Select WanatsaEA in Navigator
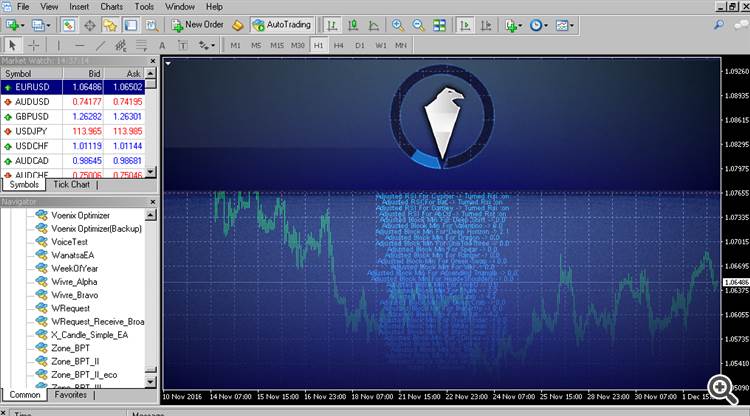The image size is (750, 416). (x=73, y=255)
